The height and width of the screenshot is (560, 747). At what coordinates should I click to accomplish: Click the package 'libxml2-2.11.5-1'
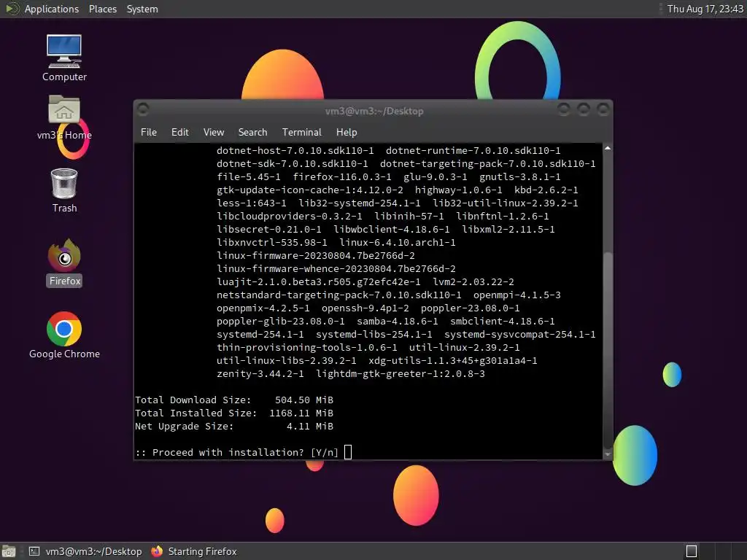click(508, 230)
